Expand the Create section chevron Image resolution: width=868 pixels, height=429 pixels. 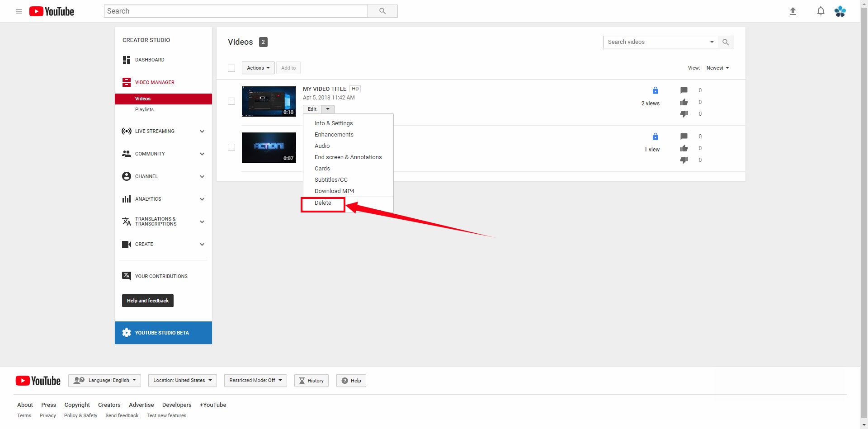tap(202, 245)
